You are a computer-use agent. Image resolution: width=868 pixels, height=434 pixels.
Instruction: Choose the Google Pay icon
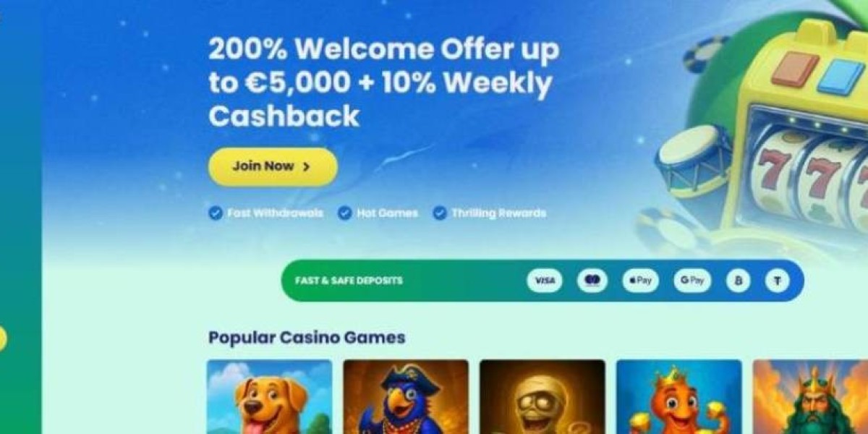click(692, 281)
